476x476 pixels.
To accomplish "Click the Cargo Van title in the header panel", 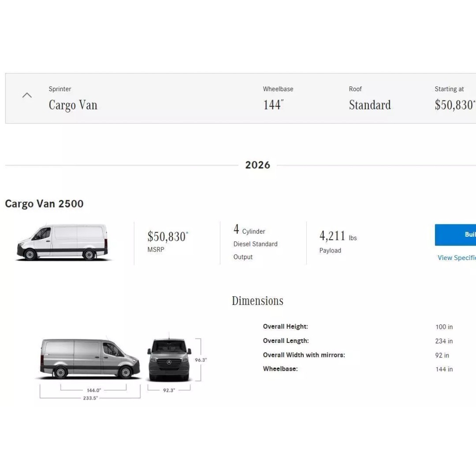I will [x=73, y=105].
